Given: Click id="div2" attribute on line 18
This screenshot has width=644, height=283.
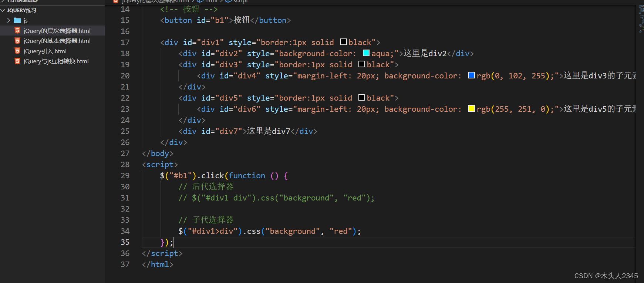Looking at the screenshot, I should click(x=222, y=54).
